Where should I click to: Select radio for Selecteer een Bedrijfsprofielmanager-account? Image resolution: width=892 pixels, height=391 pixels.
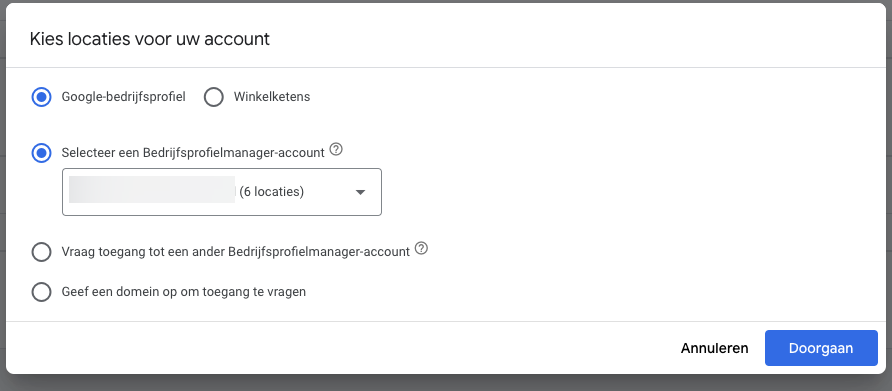pos(42,153)
